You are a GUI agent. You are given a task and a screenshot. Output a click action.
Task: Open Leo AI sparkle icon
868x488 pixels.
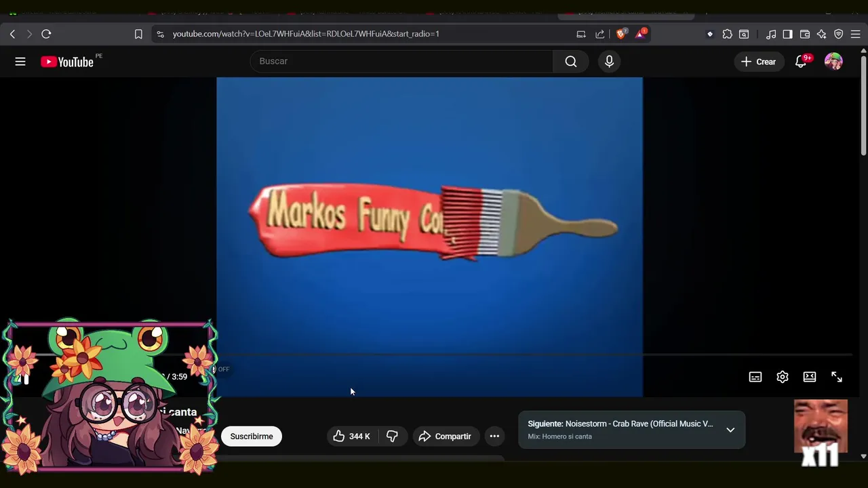[x=821, y=34]
